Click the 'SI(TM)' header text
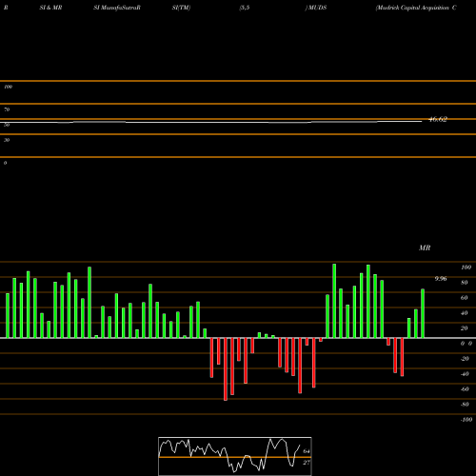Image resolution: width=476 pixels, height=476 pixels. (x=181, y=8)
